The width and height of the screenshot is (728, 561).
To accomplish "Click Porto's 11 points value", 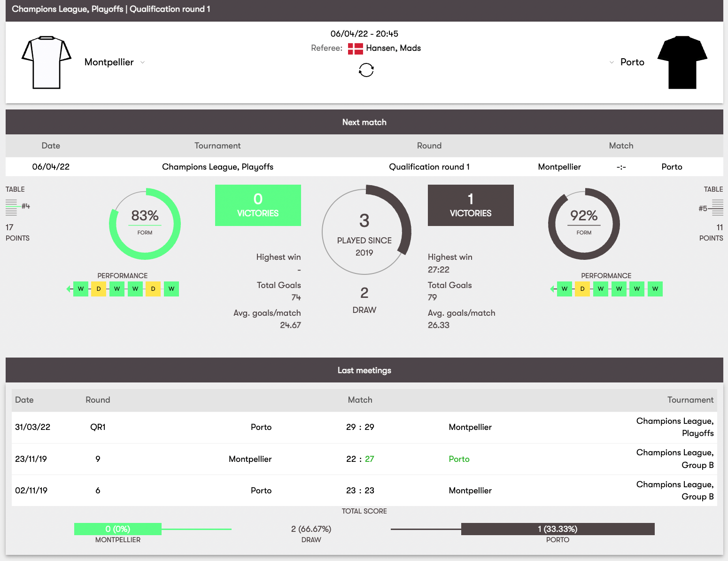I will pyautogui.click(x=720, y=227).
